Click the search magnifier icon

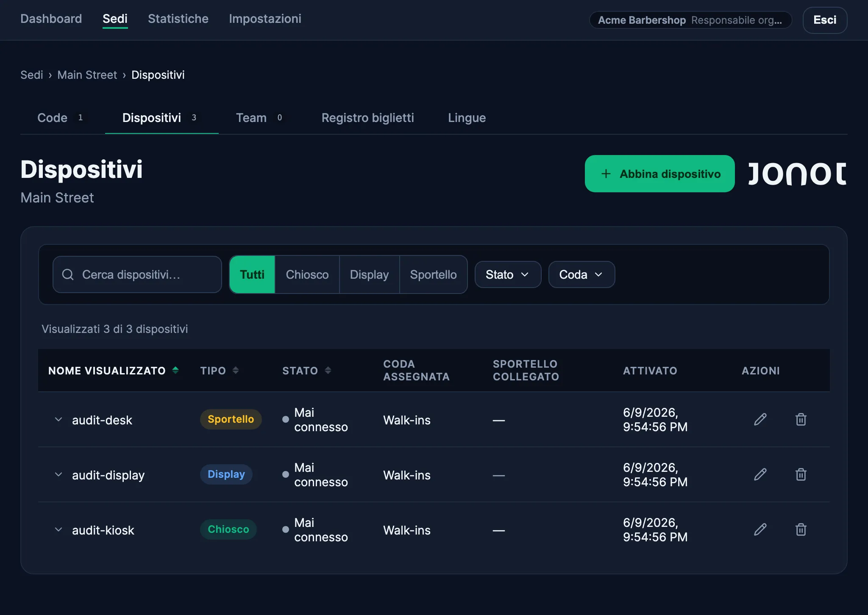pos(68,274)
